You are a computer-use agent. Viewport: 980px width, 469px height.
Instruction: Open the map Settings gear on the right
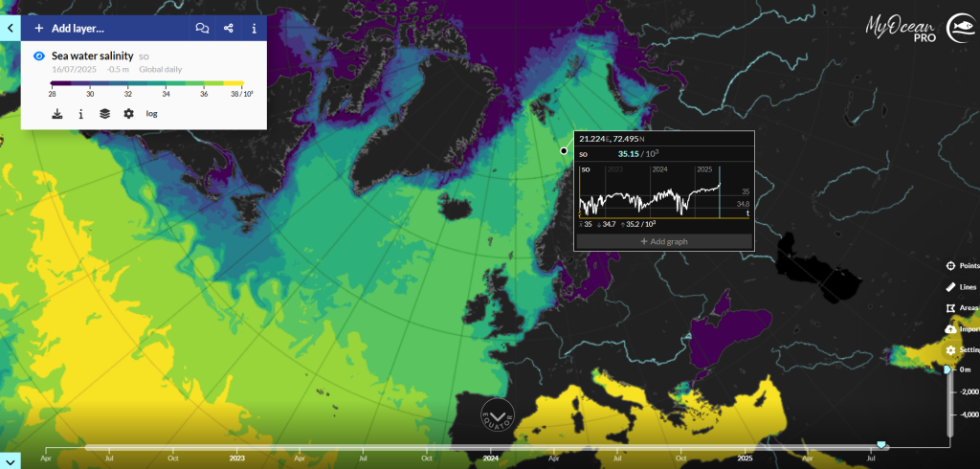click(x=963, y=350)
